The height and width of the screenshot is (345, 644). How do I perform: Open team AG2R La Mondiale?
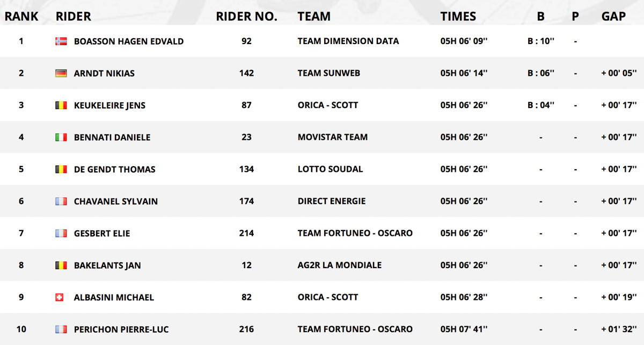(340, 265)
